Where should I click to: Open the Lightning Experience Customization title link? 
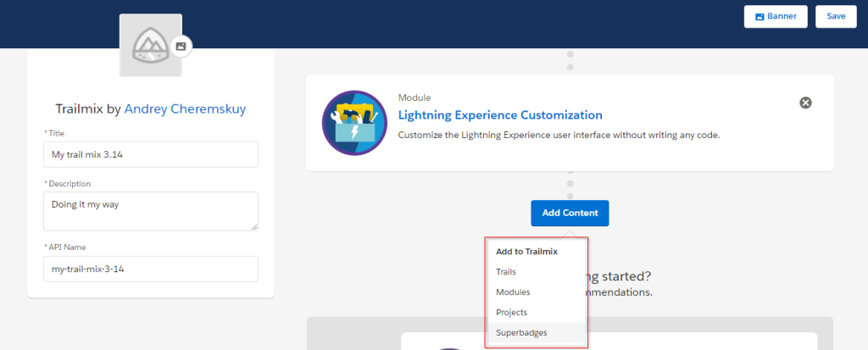[x=500, y=115]
